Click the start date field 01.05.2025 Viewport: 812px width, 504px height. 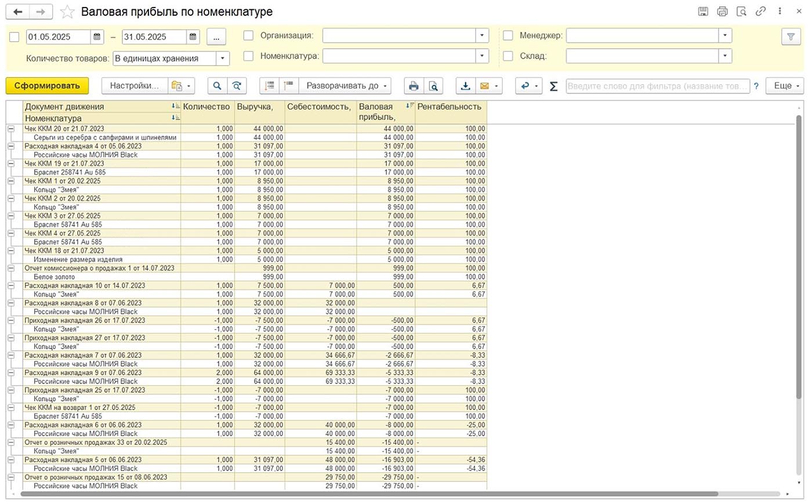click(59, 37)
